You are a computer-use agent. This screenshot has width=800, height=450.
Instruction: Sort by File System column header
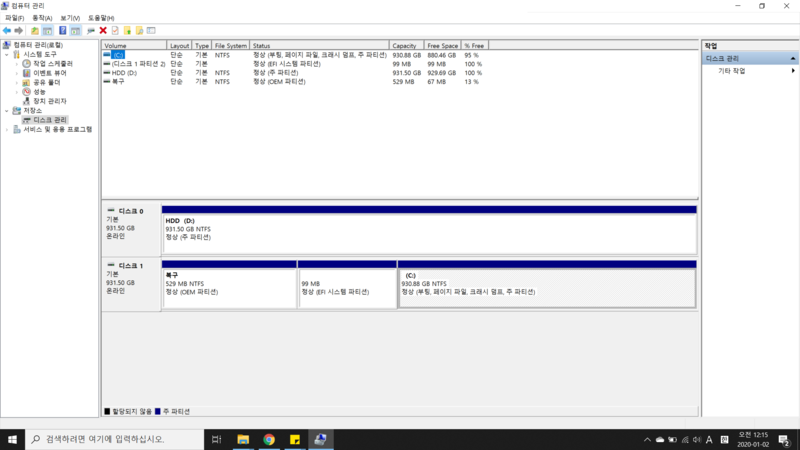[230, 45]
